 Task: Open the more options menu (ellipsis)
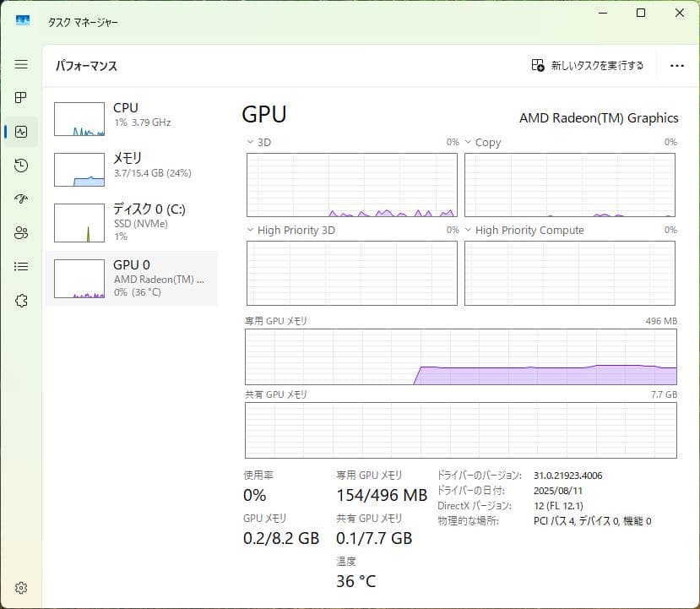676,65
